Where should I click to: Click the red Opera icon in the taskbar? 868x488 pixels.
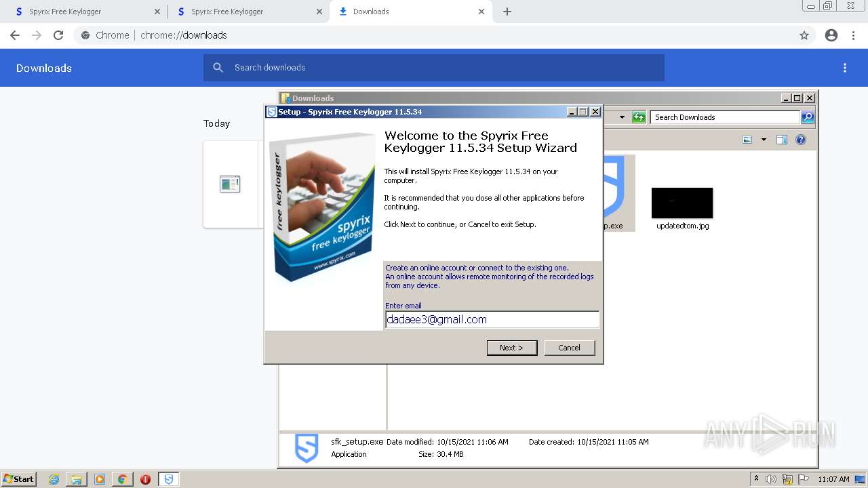(145, 479)
